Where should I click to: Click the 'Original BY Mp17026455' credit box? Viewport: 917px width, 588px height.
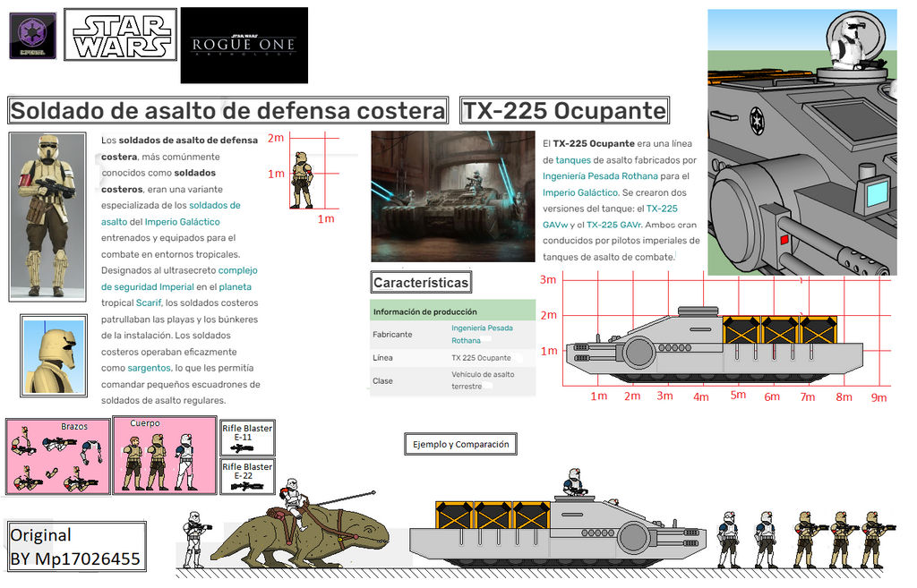[x=76, y=547]
